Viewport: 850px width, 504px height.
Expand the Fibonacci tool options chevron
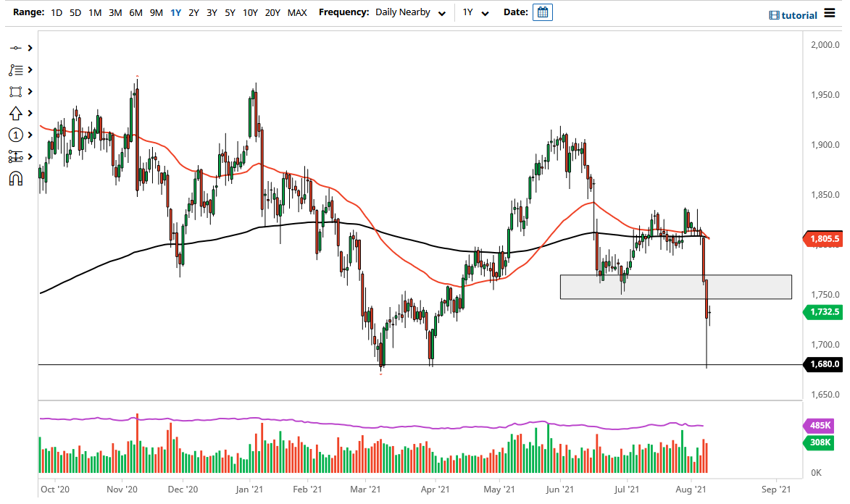click(30, 70)
